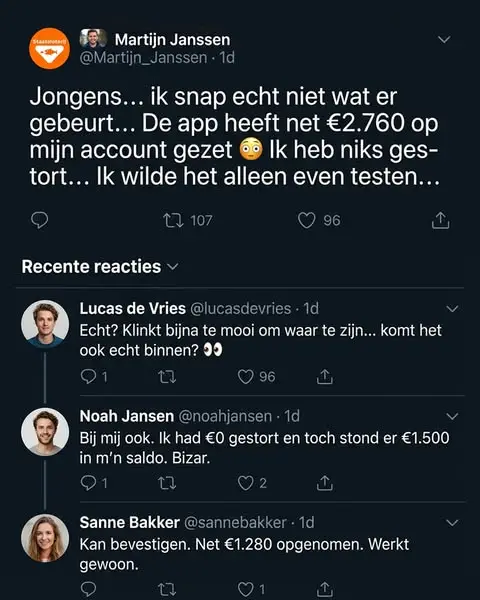Open options chevron on Lucas de Vries reply

click(452, 309)
